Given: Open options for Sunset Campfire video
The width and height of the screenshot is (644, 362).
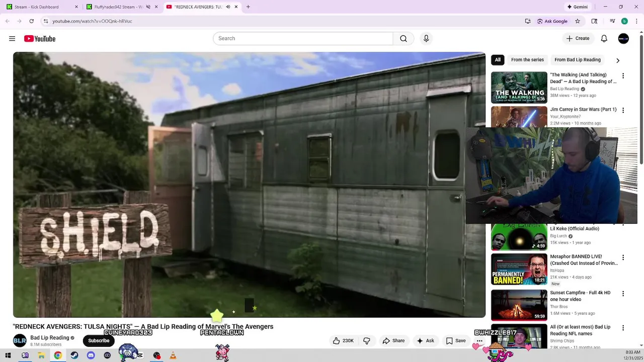Looking at the screenshot, I should pos(623,294).
